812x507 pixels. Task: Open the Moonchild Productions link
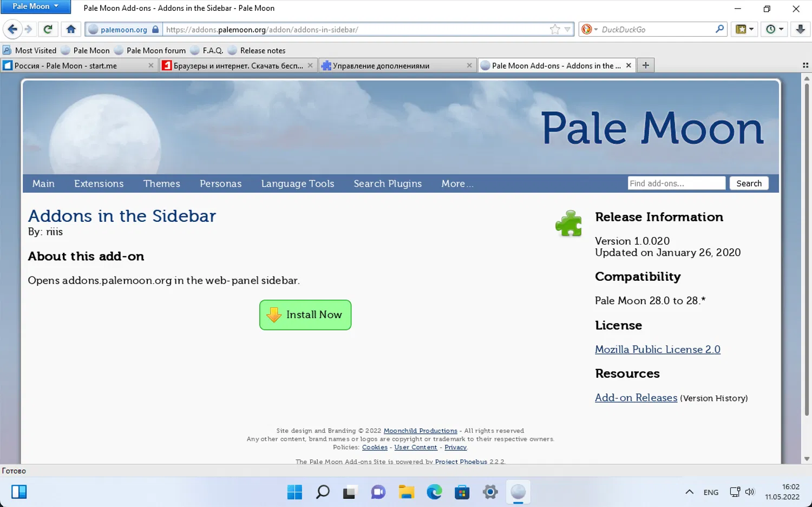point(421,431)
